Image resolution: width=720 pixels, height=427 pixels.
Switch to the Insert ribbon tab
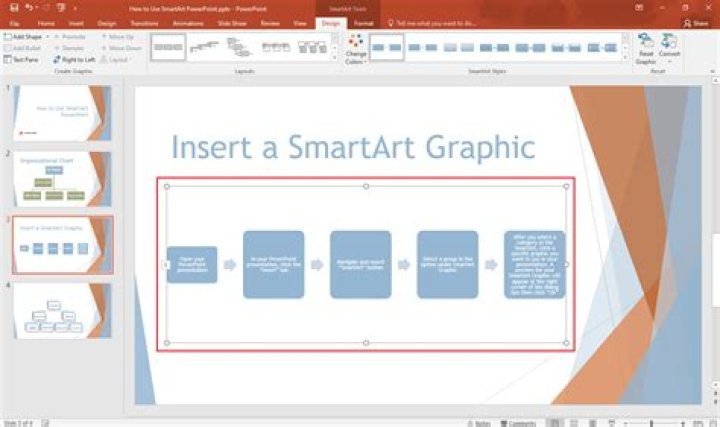coord(76,23)
